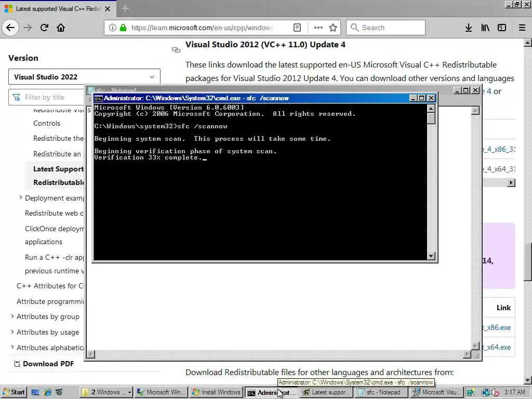This screenshot has width=532, height=399.
Task: Click the URL address field
Action: [202, 28]
